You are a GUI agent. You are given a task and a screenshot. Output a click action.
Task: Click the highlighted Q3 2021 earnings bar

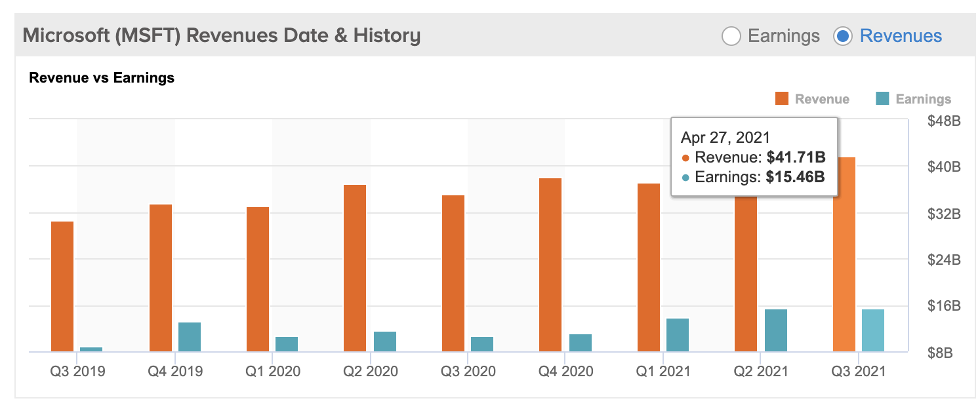pyautogui.click(x=873, y=330)
